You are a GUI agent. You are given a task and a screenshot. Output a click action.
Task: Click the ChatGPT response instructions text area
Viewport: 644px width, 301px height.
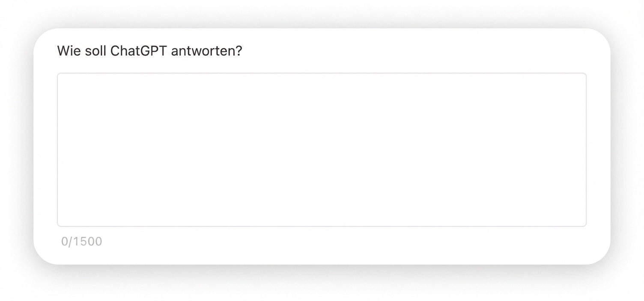pyautogui.click(x=321, y=150)
